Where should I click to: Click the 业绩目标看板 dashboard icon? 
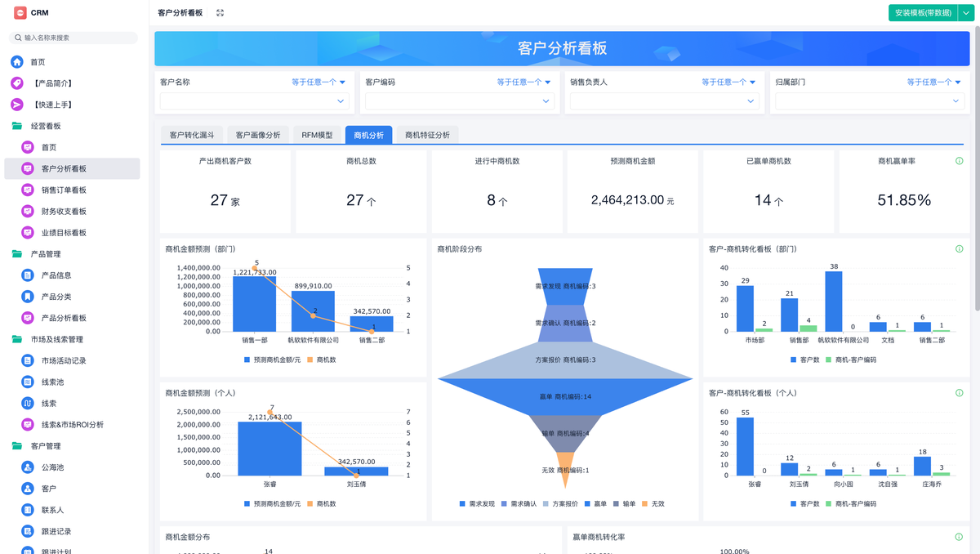point(28,233)
